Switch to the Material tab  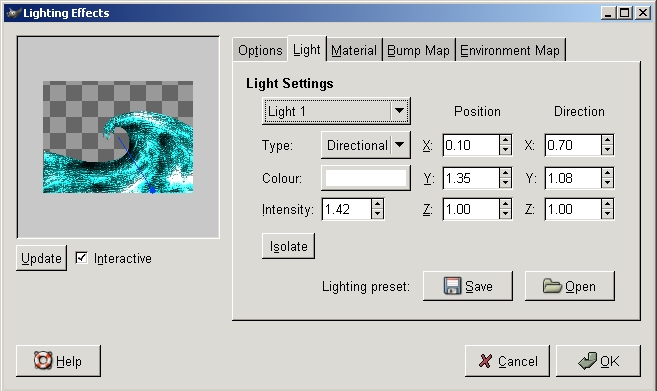click(x=354, y=50)
